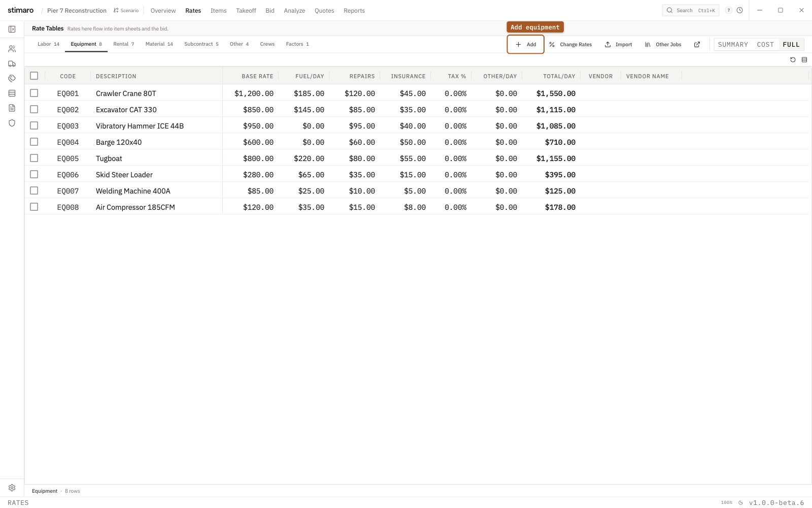Open Change Rates
Viewport: 812px width, 508px height.
pos(570,45)
